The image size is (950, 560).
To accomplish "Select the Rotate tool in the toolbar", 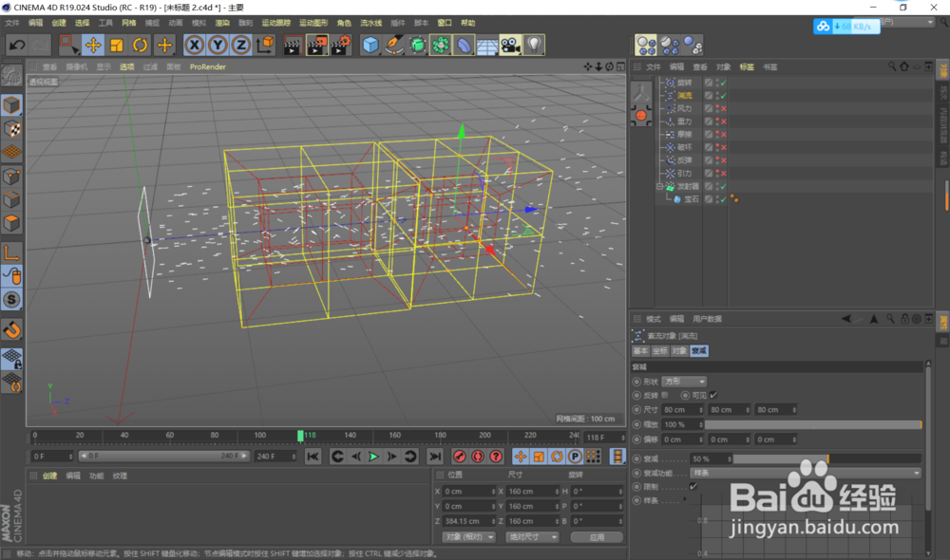I will pos(141,45).
